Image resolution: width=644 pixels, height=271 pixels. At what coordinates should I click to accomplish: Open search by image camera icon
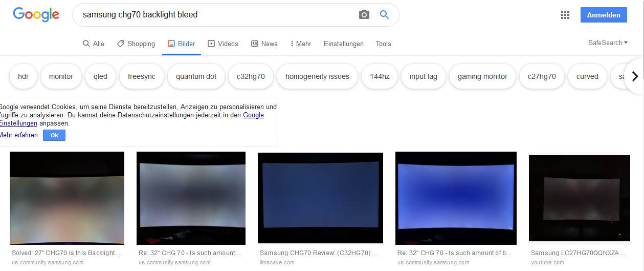click(364, 15)
